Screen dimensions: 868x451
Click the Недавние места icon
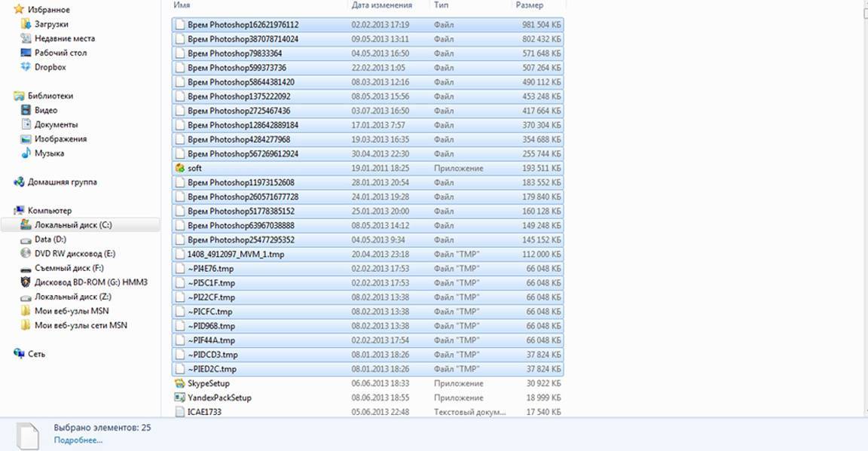pos(26,38)
